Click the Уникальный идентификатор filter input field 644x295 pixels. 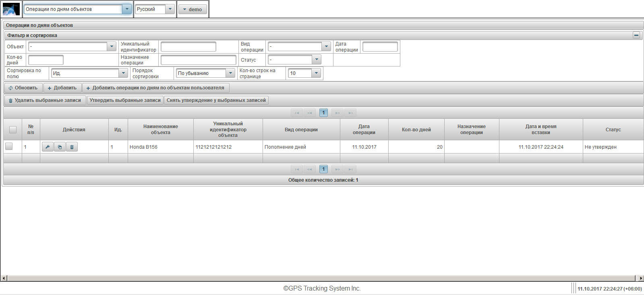(x=188, y=47)
